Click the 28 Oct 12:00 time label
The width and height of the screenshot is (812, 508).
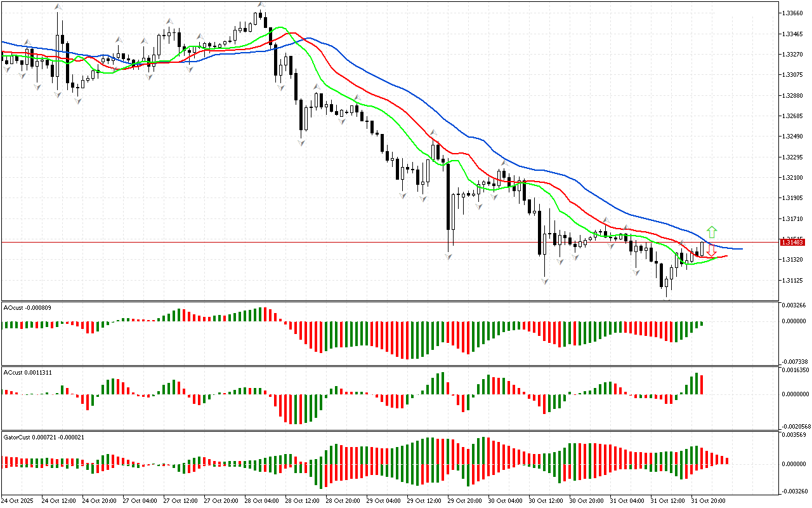coord(302,501)
